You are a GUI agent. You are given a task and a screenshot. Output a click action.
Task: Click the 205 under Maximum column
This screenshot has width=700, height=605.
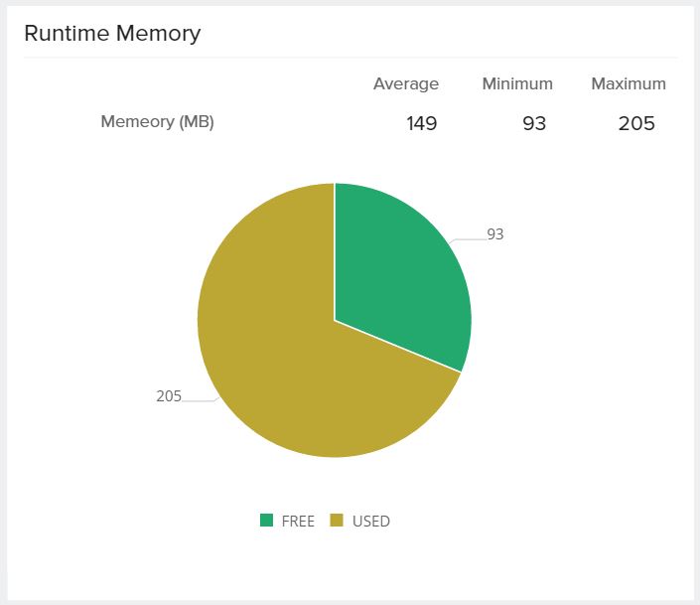(636, 123)
